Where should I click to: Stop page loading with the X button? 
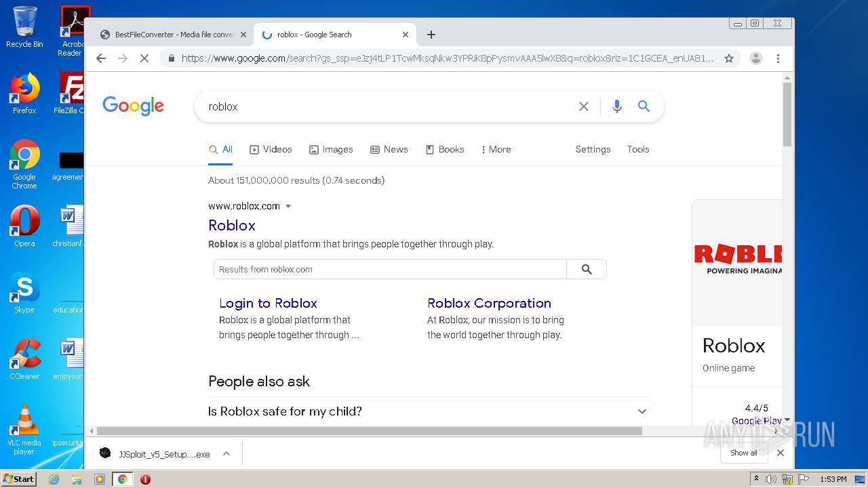tap(144, 58)
